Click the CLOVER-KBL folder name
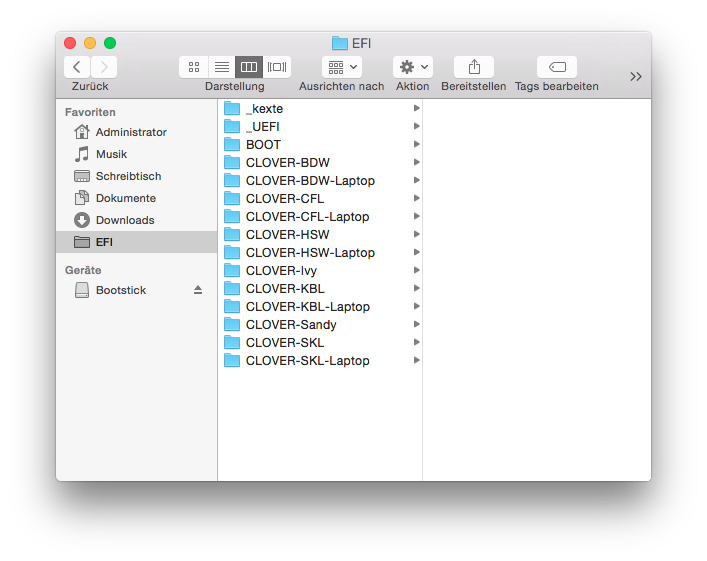Viewport: 707px width, 561px height. pos(285,289)
